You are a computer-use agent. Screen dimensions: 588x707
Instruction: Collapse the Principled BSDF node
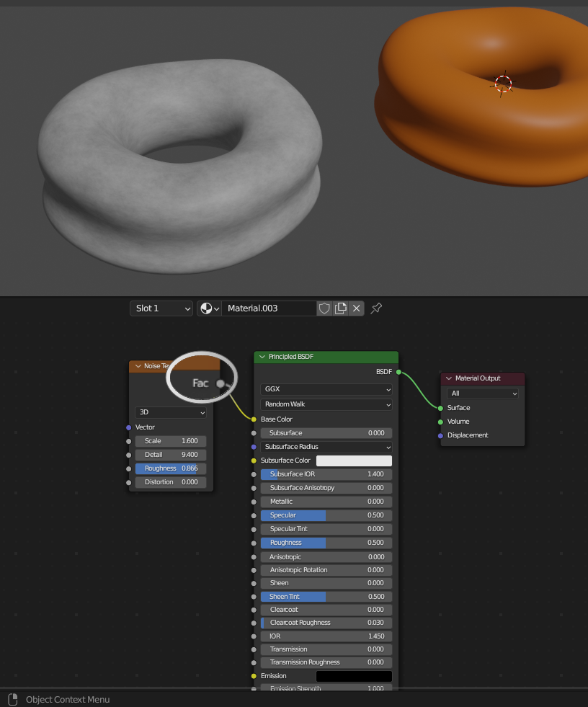point(262,357)
